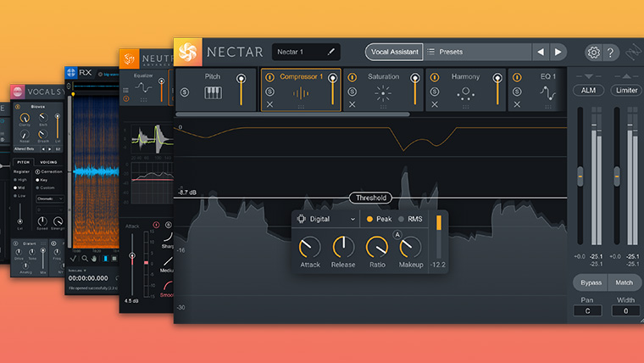The image size is (644, 363).
Task: Toggle auto makeup gain A button
Action: click(397, 234)
